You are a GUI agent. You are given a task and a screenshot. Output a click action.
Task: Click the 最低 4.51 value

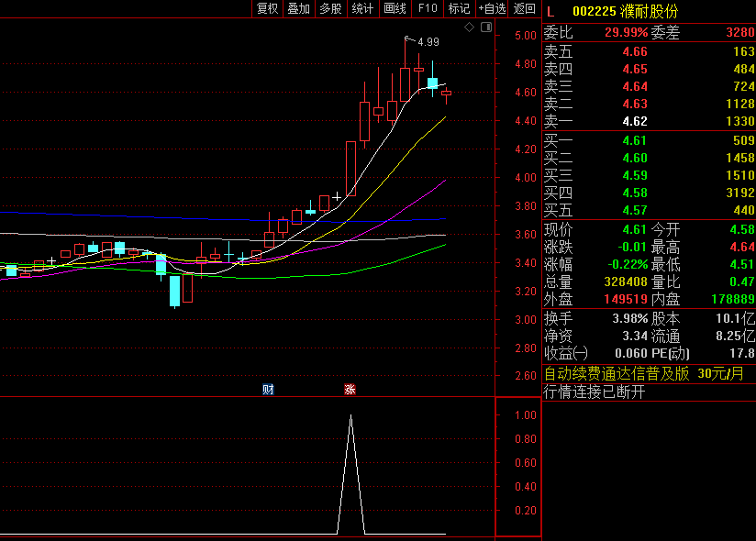[x=742, y=264]
